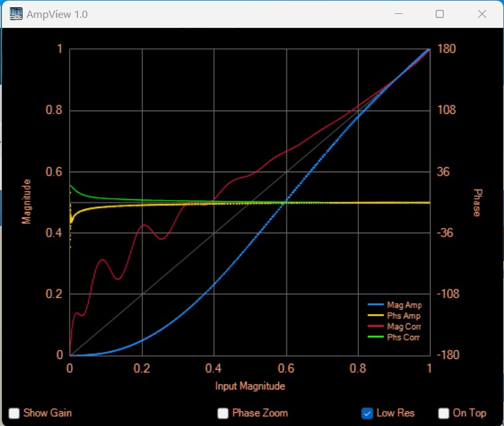Click the blue Mag Amp legend line

tap(376, 305)
